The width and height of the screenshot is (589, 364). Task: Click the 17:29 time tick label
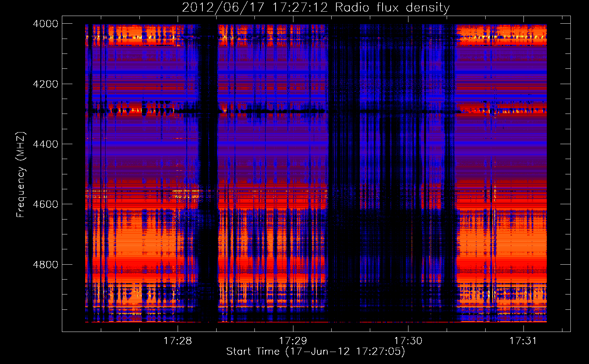coord(293,341)
